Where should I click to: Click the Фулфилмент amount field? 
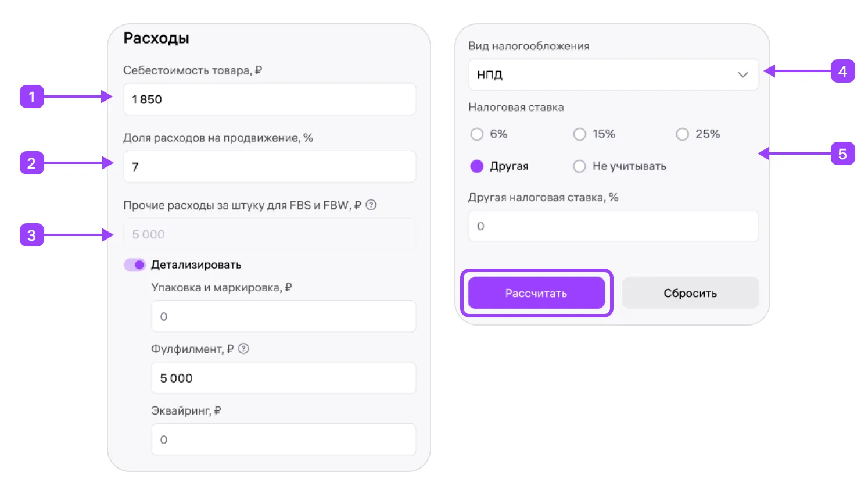pos(284,378)
